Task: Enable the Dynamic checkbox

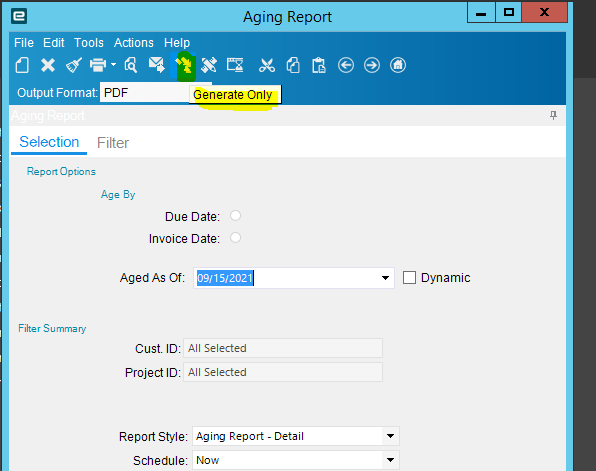Action: 409,278
